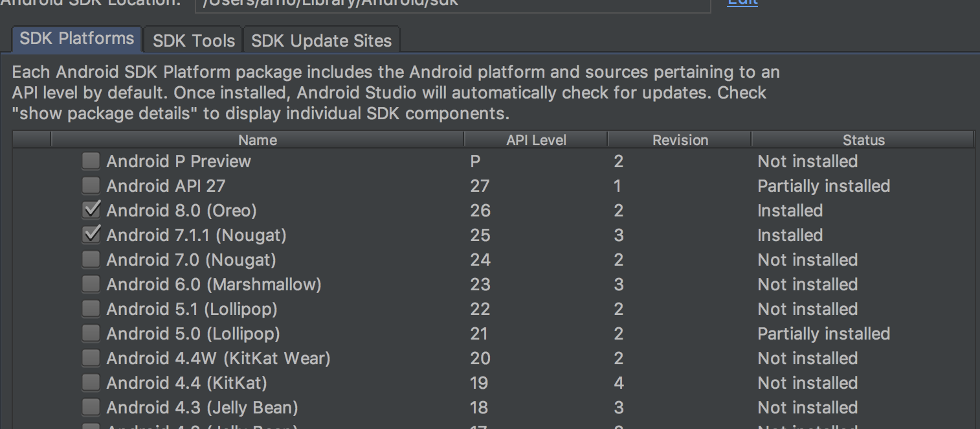
Task: Click API level '20' cell
Action: 480,358
